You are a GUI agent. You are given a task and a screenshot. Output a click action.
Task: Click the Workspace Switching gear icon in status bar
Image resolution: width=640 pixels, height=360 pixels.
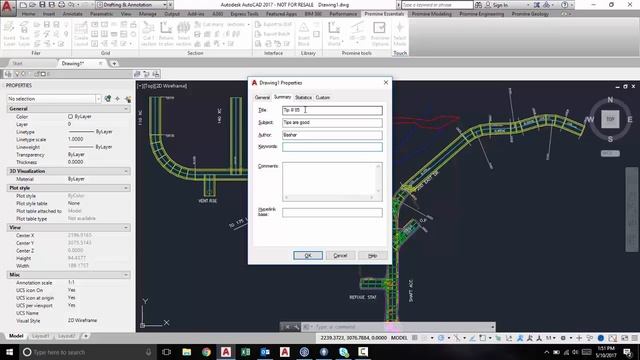coord(563,338)
